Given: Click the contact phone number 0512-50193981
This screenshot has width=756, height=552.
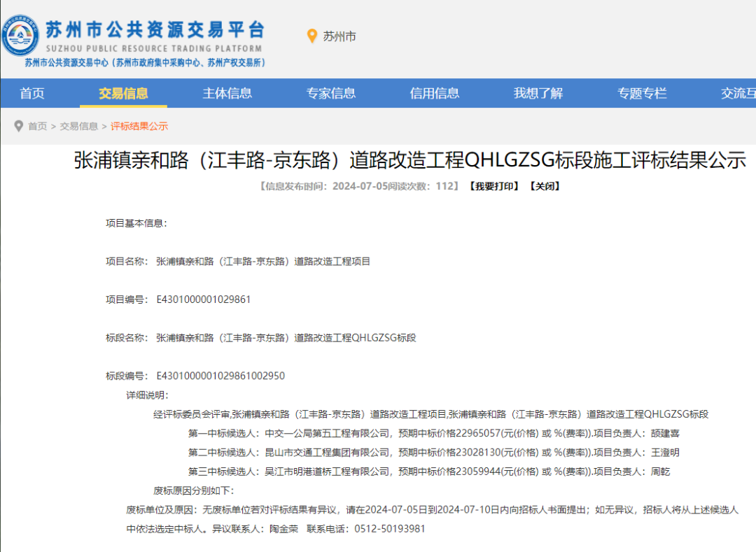Looking at the screenshot, I should (x=390, y=529).
